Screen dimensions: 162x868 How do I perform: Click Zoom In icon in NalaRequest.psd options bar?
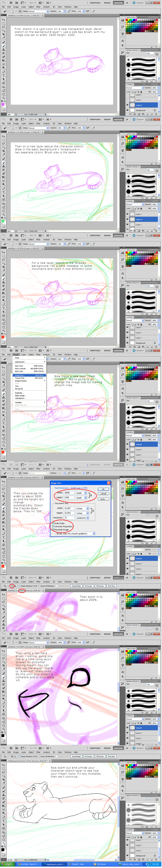coord(12,756)
